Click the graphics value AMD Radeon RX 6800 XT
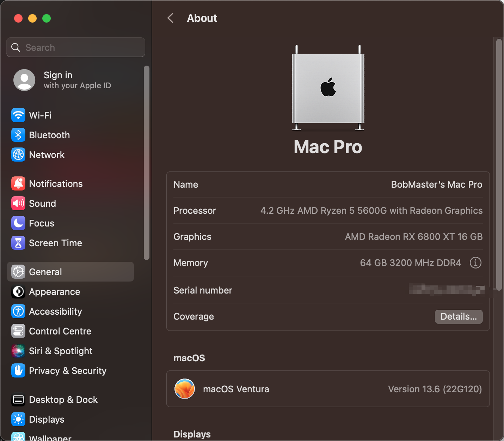 tap(414, 236)
